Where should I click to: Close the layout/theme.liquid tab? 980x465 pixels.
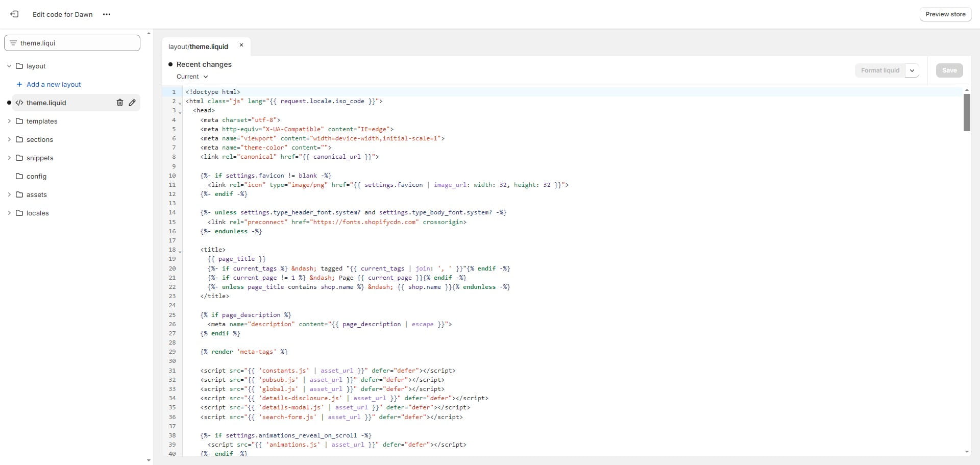coord(241,45)
